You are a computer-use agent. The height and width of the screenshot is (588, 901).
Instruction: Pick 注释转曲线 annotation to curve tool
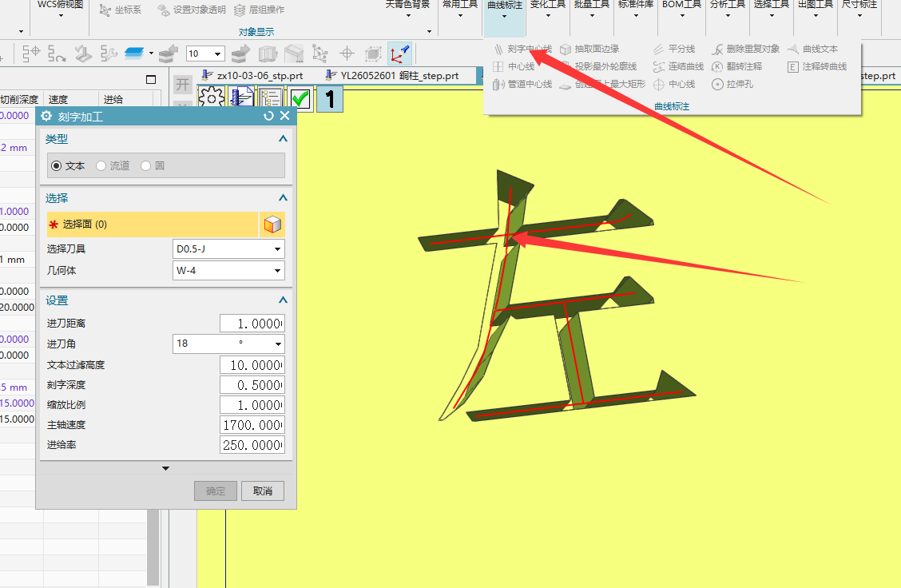click(817, 66)
